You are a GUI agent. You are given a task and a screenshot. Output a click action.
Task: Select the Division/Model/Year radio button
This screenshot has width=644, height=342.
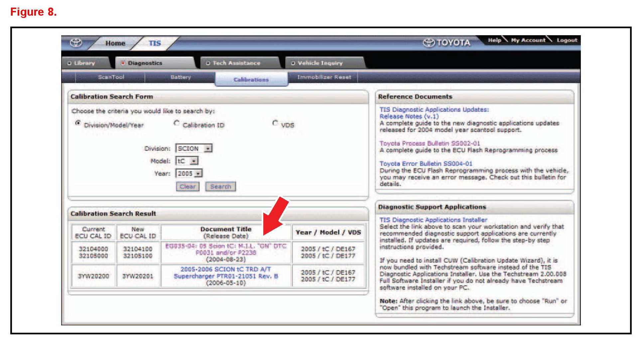pos(78,124)
